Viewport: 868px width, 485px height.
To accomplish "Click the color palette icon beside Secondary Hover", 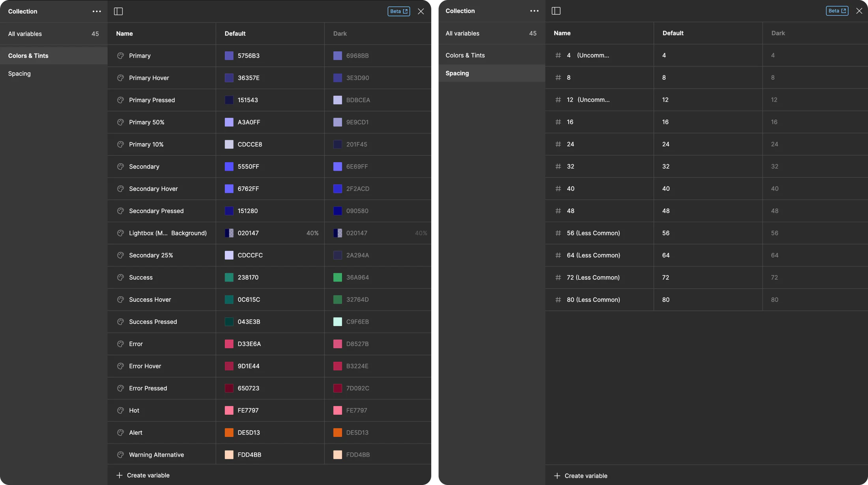I will pyautogui.click(x=121, y=189).
